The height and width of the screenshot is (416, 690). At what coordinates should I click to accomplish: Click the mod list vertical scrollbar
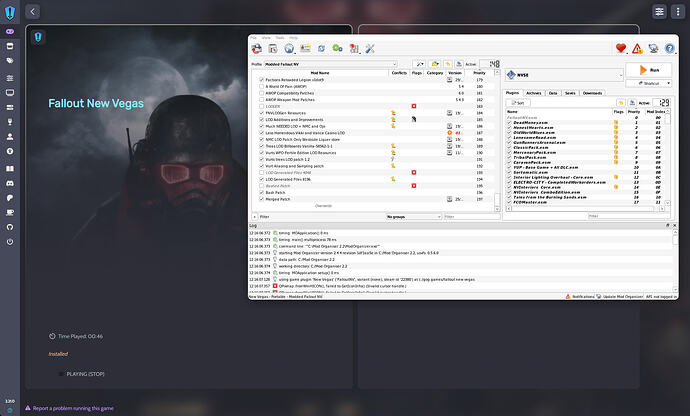coord(497,140)
